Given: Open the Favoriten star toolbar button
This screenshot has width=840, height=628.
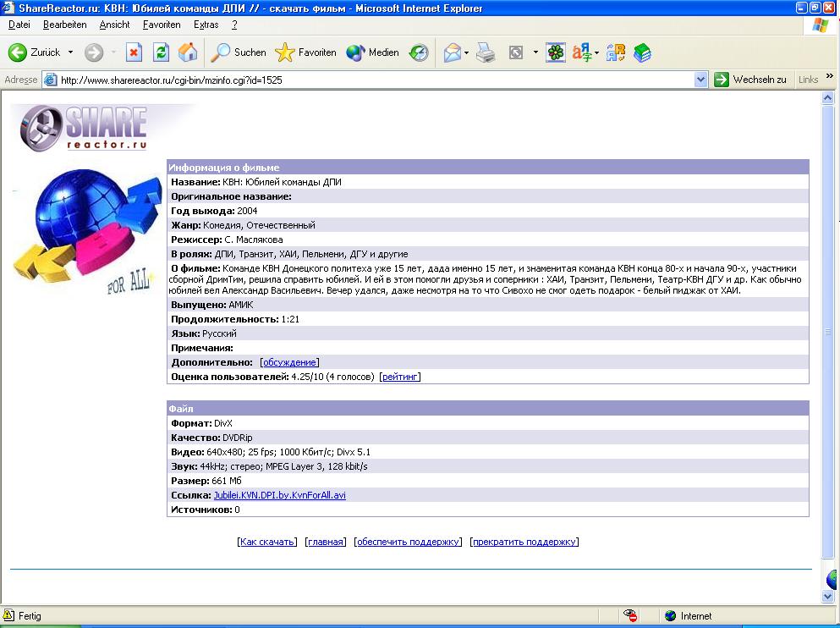Looking at the screenshot, I should tap(305, 52).
